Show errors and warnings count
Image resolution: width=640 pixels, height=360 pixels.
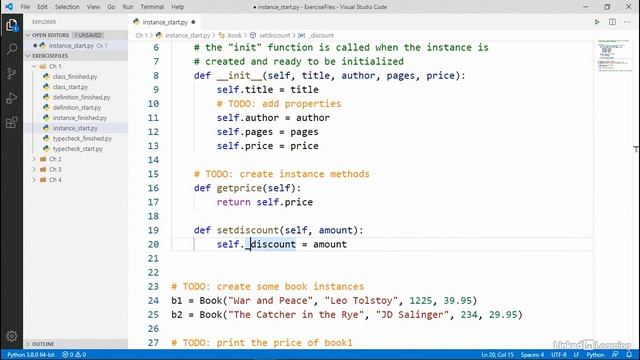point(74,355)
